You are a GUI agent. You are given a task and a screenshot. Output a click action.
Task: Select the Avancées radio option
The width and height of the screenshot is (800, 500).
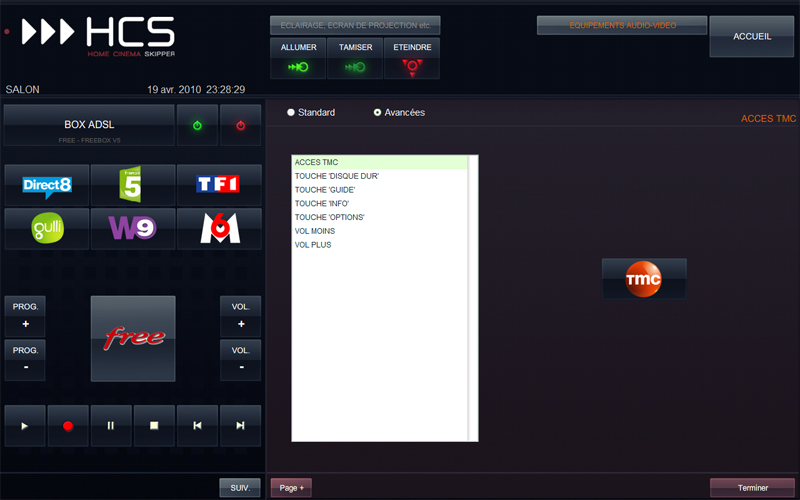399,112
